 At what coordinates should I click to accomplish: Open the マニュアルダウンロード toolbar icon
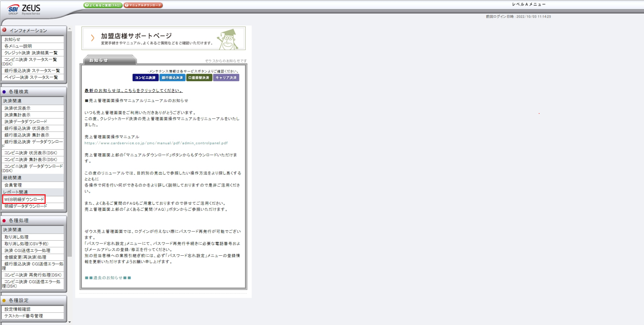143,5
